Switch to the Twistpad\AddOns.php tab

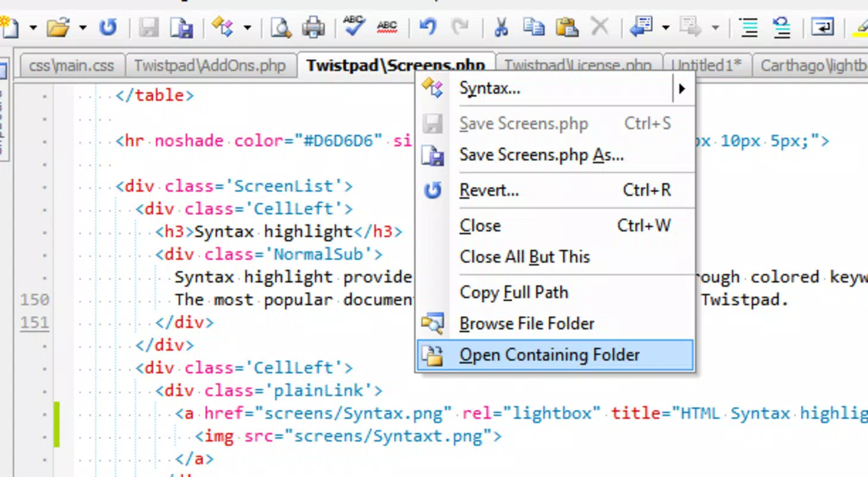[x=210, y=66]
